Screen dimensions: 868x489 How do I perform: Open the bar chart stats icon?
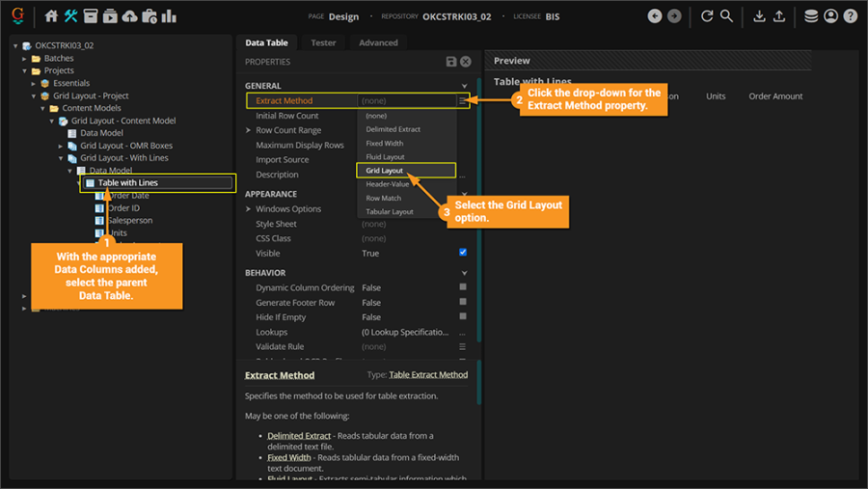[169, 16]
